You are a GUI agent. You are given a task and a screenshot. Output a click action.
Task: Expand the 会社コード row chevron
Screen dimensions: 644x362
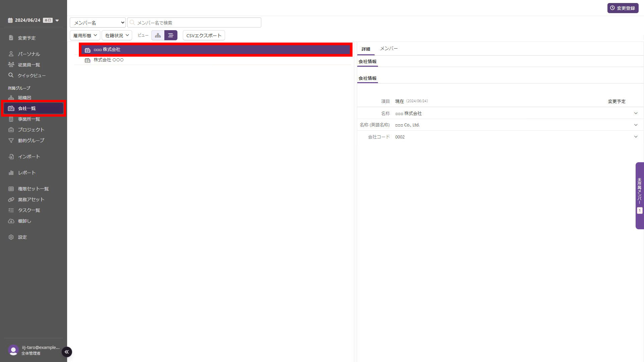tap(636, 137)
